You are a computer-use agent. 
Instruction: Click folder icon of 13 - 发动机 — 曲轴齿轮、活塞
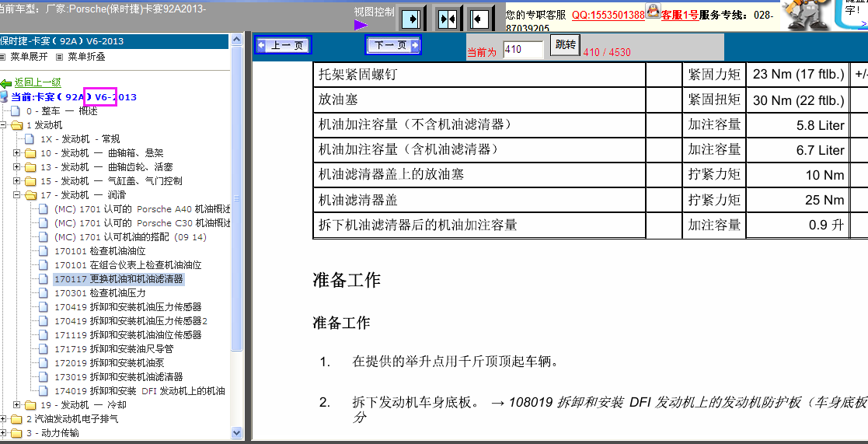click(x=30, y=166)
